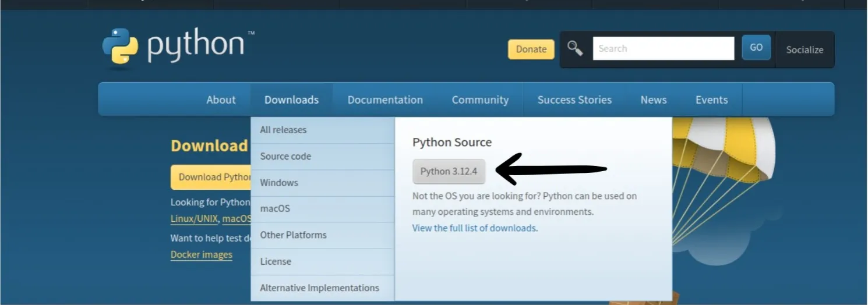This screenshot has width=868, height=305.
Task: Open the Docker images link
Action: click(201, 255)
